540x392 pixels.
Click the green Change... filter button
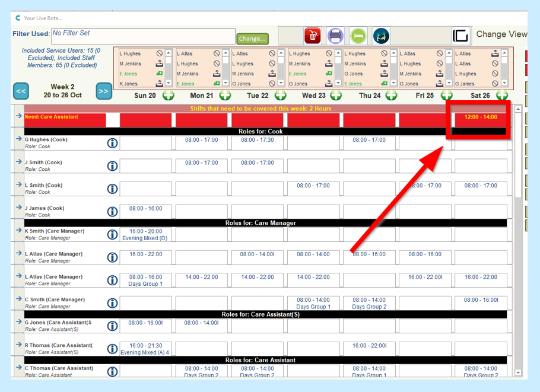[252, 39]
